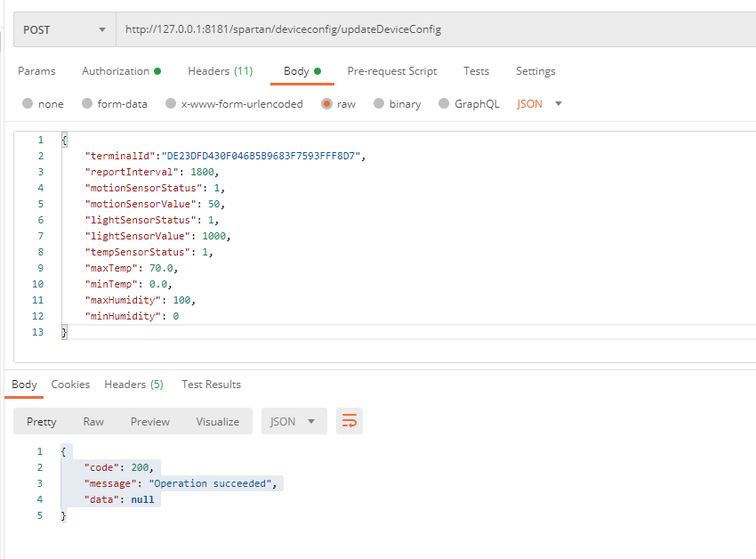Open the request Settings tab
This screenshot has width=756, height=559.
535,71
